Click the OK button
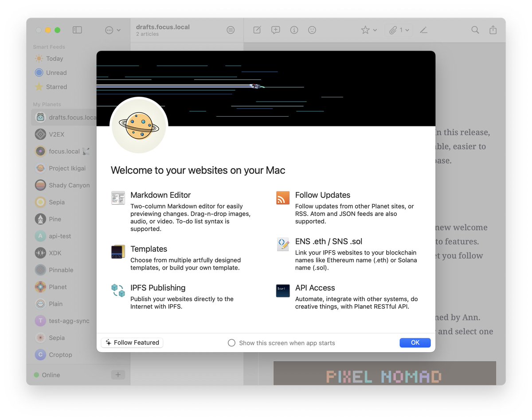The height and width of the screenshot is (420, 532). tap(415, 343)
